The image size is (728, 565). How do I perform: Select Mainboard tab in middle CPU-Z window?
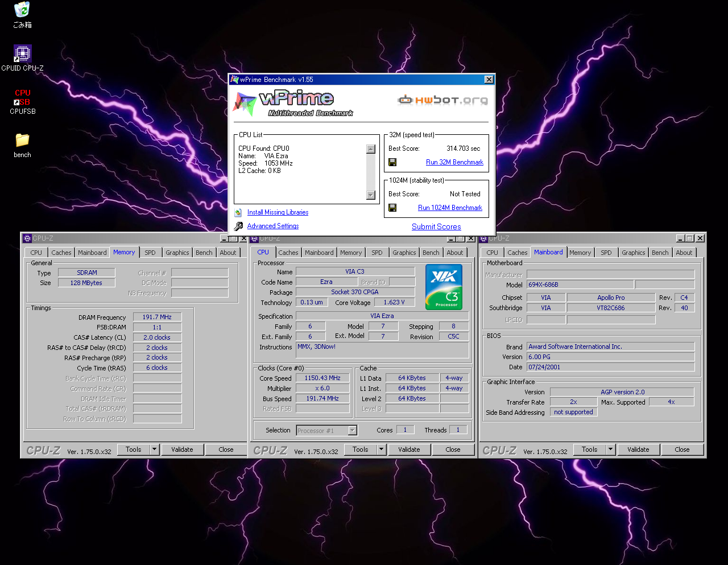[319, 253]
